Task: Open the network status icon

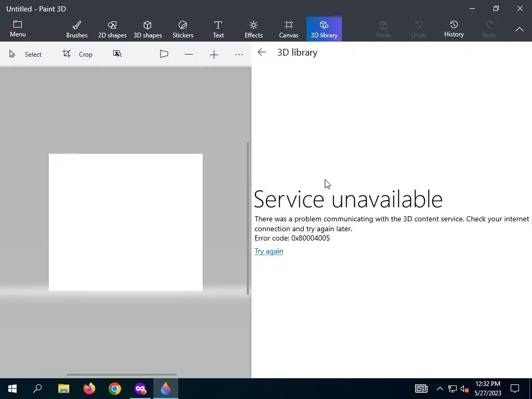Action: point(453,389)
